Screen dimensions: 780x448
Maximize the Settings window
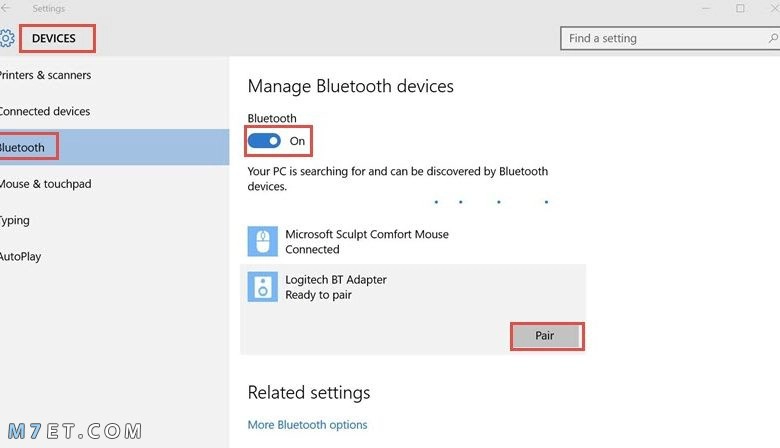[740, 8]
